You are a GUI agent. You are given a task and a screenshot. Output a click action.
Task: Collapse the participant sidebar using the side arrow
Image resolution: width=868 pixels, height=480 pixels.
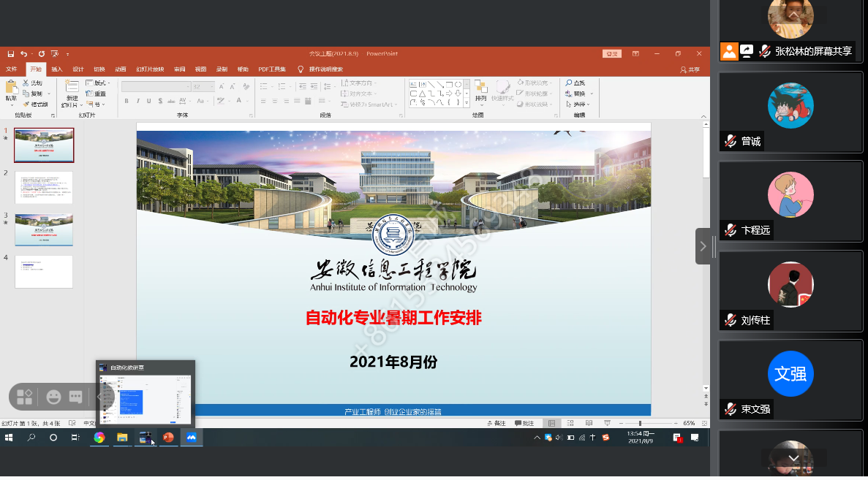[703, 246]
